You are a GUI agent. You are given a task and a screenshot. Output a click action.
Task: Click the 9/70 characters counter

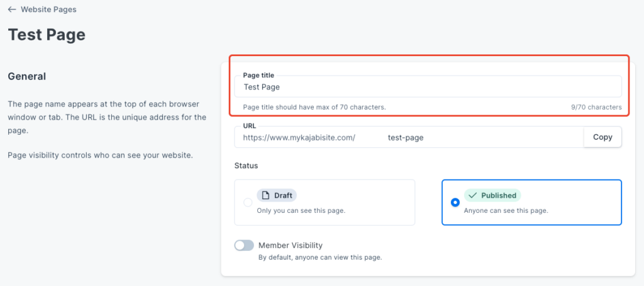[x=596, y=107]
